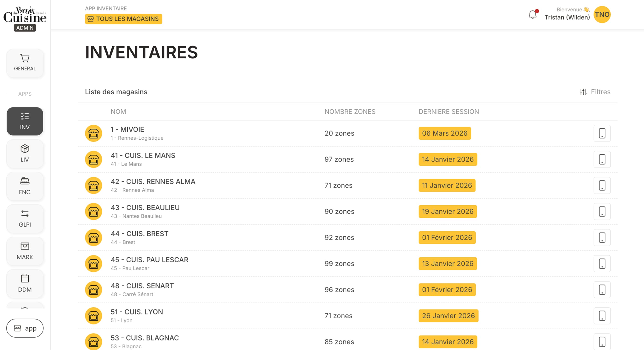Select 43 - CUIS. BEAULIEU store name
The image size is (644, 350).
tap(145, 208)
